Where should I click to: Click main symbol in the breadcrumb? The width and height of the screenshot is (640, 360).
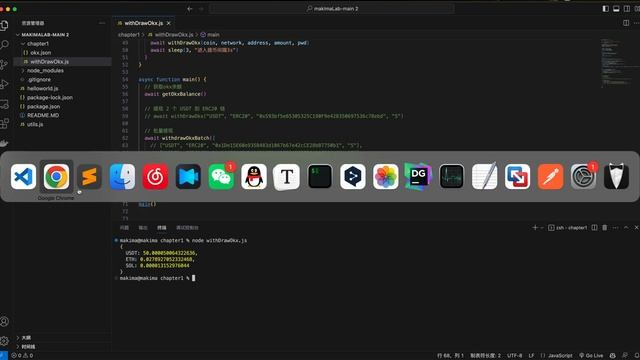tap(210, 35)
